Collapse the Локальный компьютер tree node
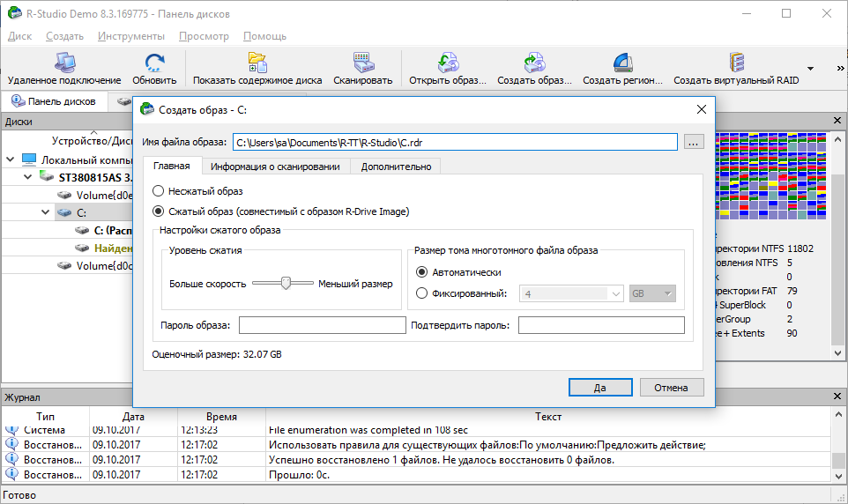 [x=11, y=159]
